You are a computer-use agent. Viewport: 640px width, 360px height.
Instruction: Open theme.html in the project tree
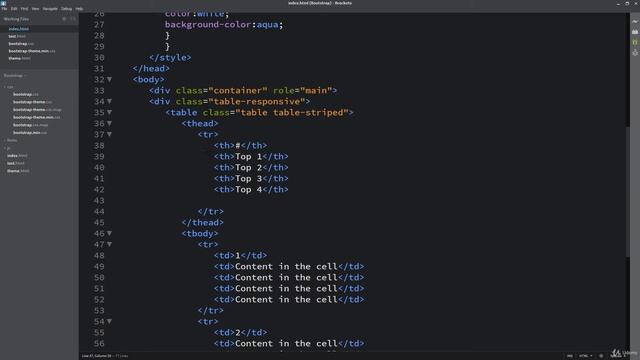point(18,171)
